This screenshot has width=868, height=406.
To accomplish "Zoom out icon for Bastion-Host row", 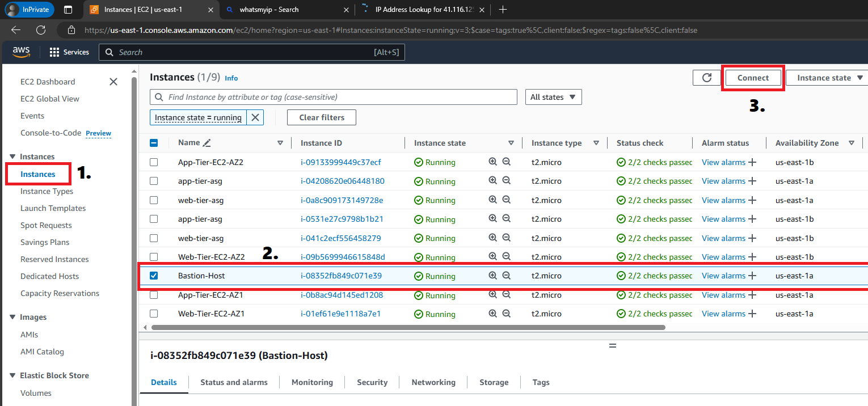I will pos(507,276).
